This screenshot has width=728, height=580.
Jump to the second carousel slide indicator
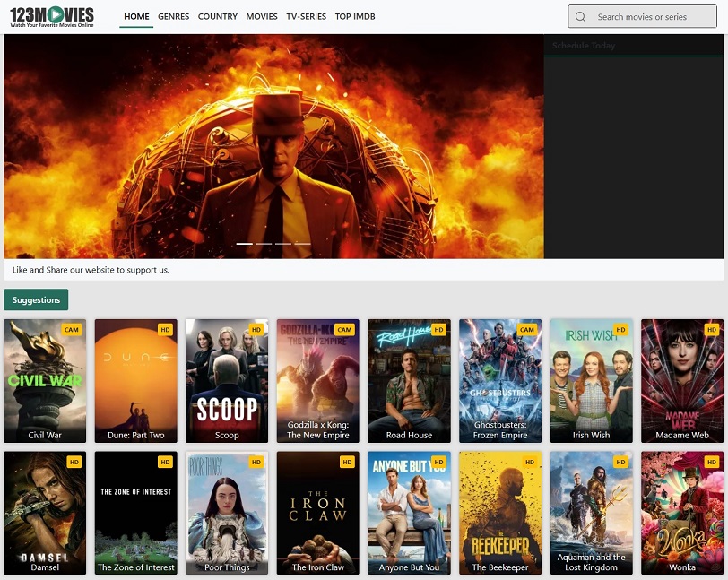(x=264, y=243)
